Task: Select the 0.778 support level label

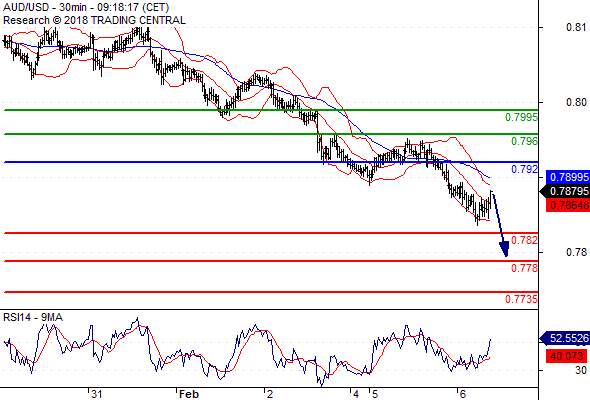Action: coord(524,268)
